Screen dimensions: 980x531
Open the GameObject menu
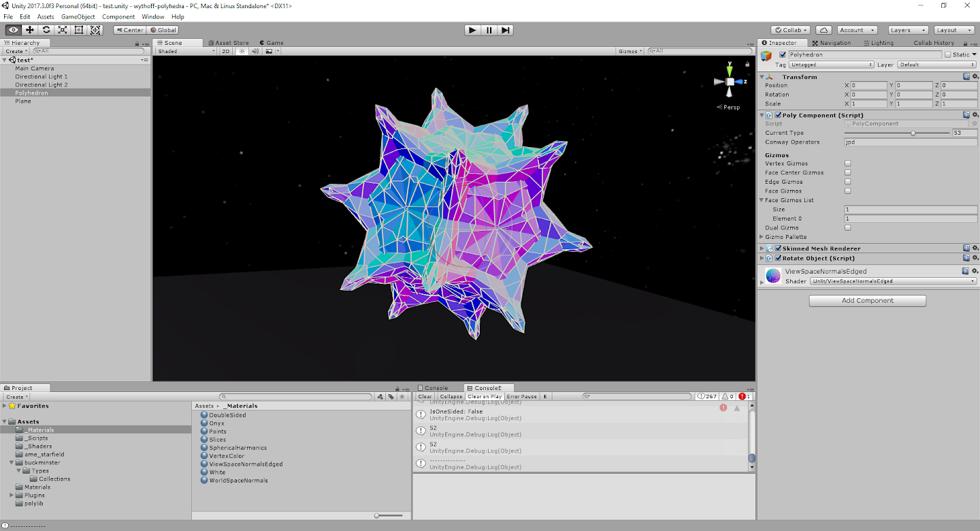[x=78, y=16]
